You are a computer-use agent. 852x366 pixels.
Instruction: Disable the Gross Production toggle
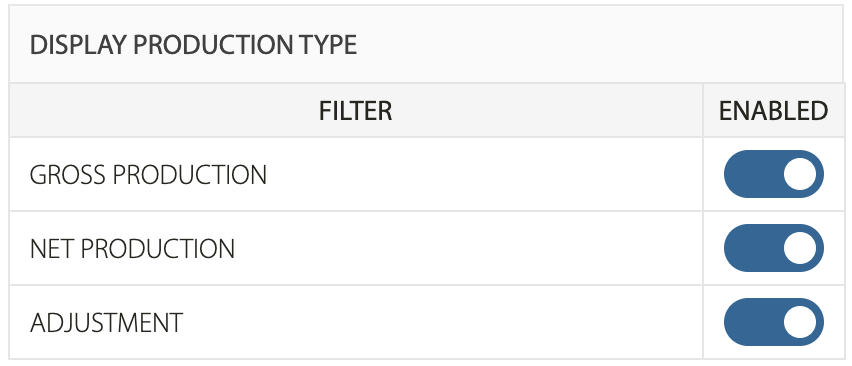774,174
